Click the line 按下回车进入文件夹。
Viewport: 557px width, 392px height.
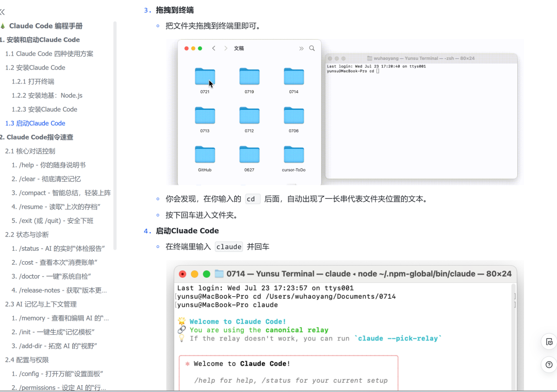pyautogui.click(x=203, y=215)
